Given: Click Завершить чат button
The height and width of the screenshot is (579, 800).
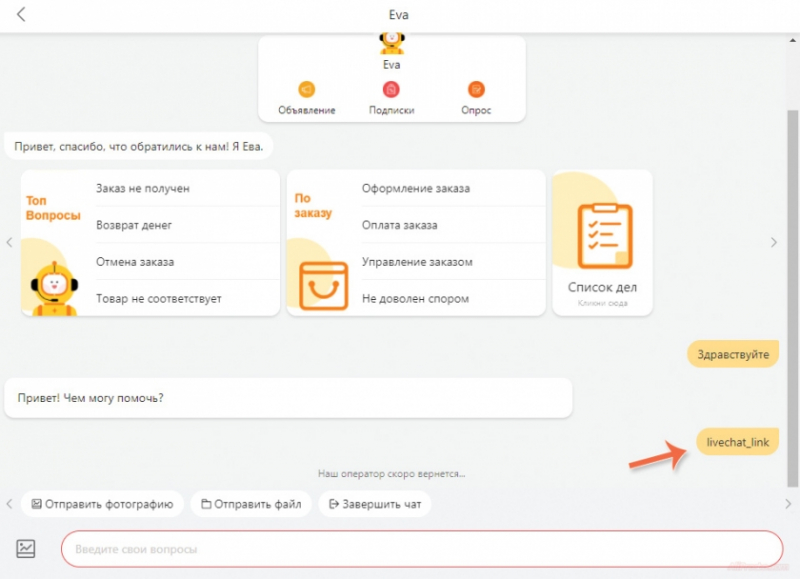Looking at the screenshot, I should point(375,504).
